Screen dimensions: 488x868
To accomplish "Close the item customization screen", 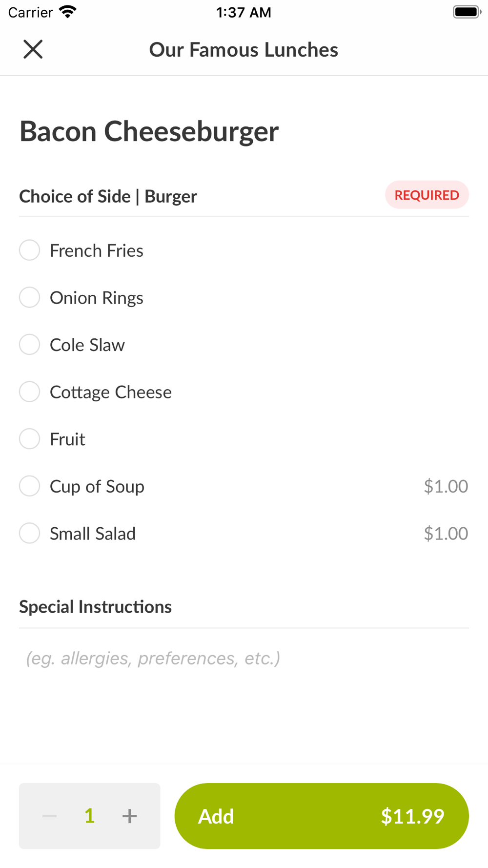I will [33, 49].
